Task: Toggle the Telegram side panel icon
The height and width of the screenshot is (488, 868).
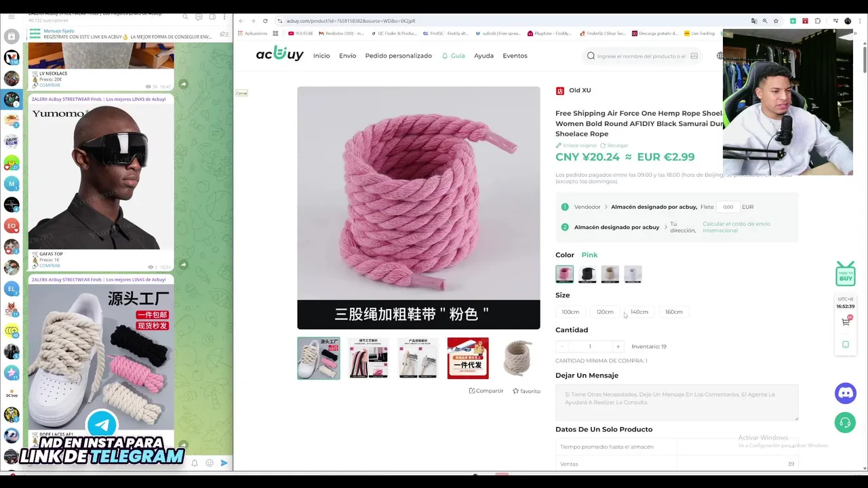Action: (212, 17)
